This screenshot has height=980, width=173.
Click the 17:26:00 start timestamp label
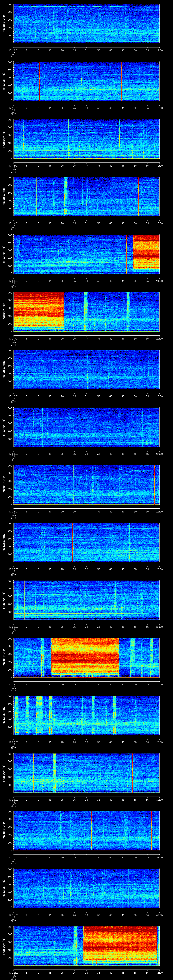[x=14, y=627]
